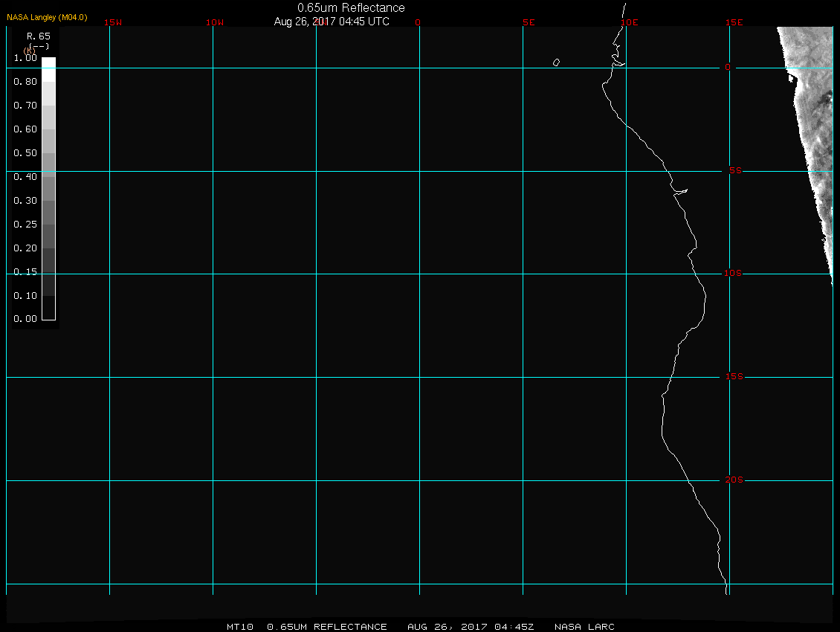Click the 0.00 colorbar value
840x632 pixels.
point(25,319)
